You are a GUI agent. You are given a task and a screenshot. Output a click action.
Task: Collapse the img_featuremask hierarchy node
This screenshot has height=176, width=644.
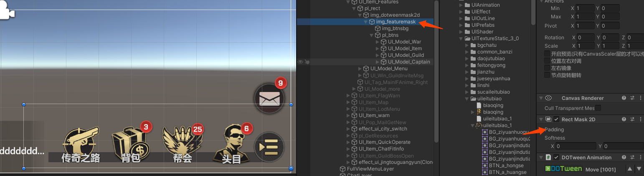366,22
